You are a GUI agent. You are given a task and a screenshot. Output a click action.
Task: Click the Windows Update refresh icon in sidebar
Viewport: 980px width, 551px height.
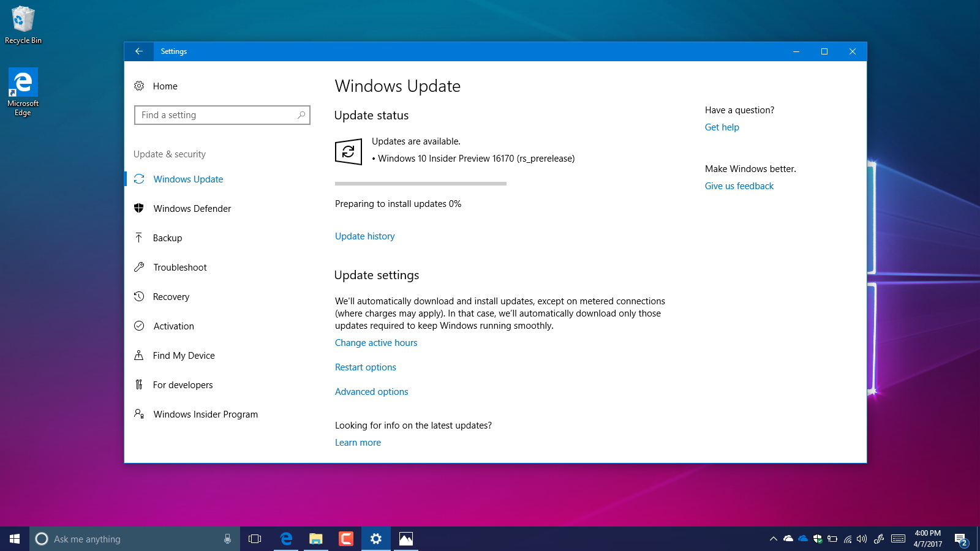click(x=140, y=179)
